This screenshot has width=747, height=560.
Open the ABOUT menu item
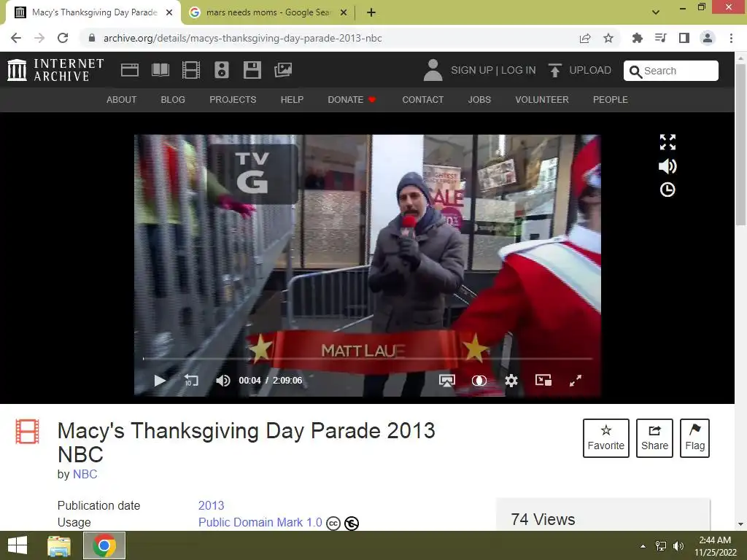(122, 99)
